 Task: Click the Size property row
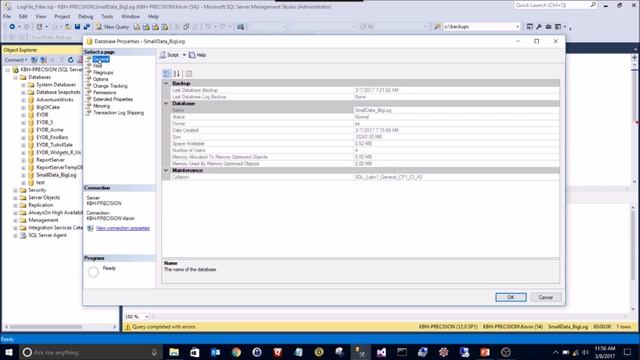coord(365,137)
